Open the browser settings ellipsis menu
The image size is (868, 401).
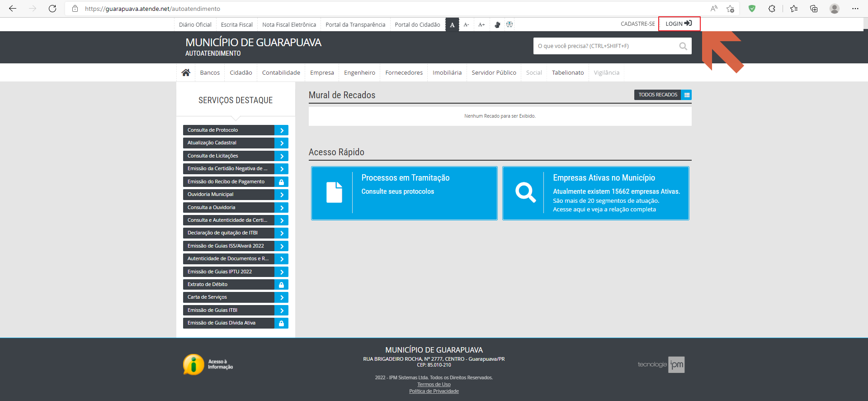pyautogui.click(x=855, y=9)
